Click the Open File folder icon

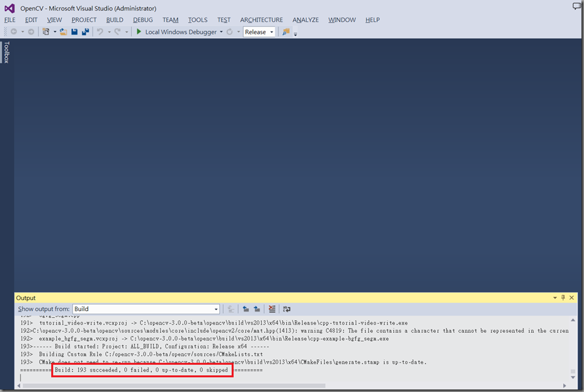(64, 31)
